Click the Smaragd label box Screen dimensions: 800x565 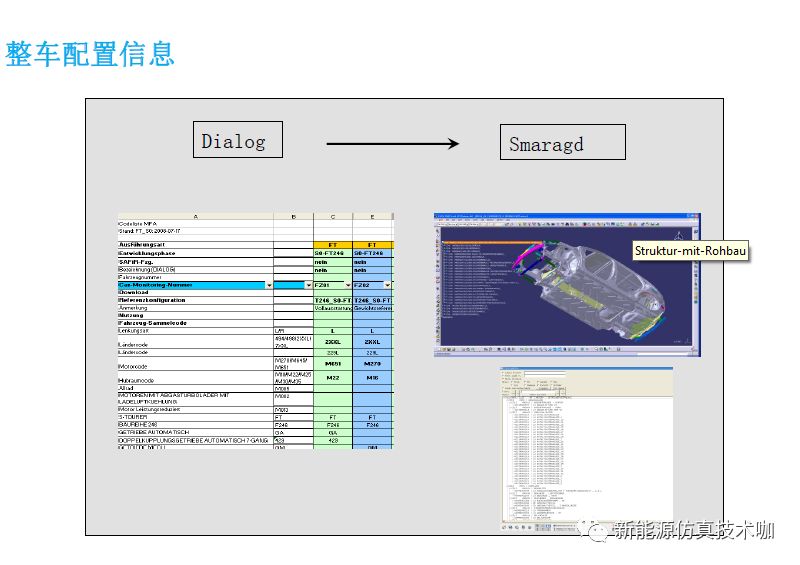click(562, 144)
